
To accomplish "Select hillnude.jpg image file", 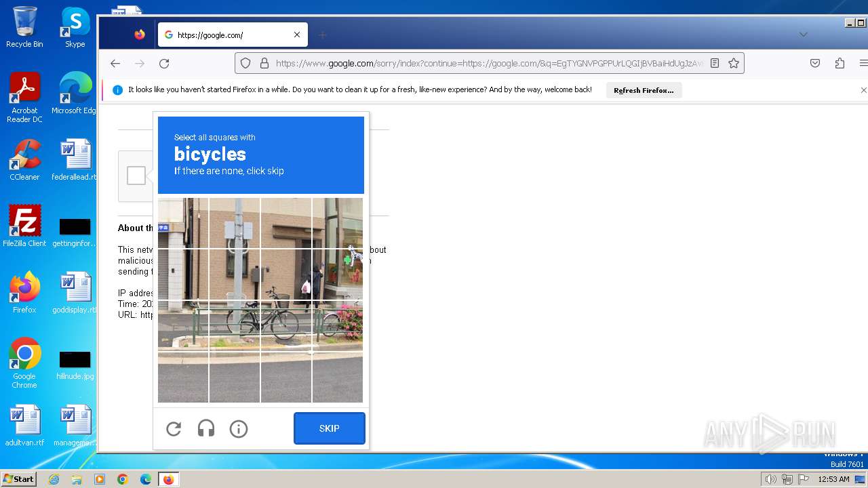I will [x=75, y=365].
